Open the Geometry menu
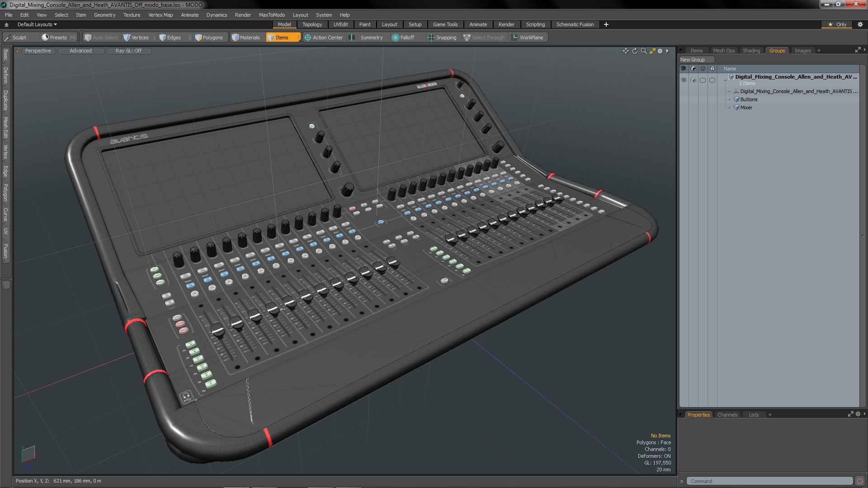 104,15
